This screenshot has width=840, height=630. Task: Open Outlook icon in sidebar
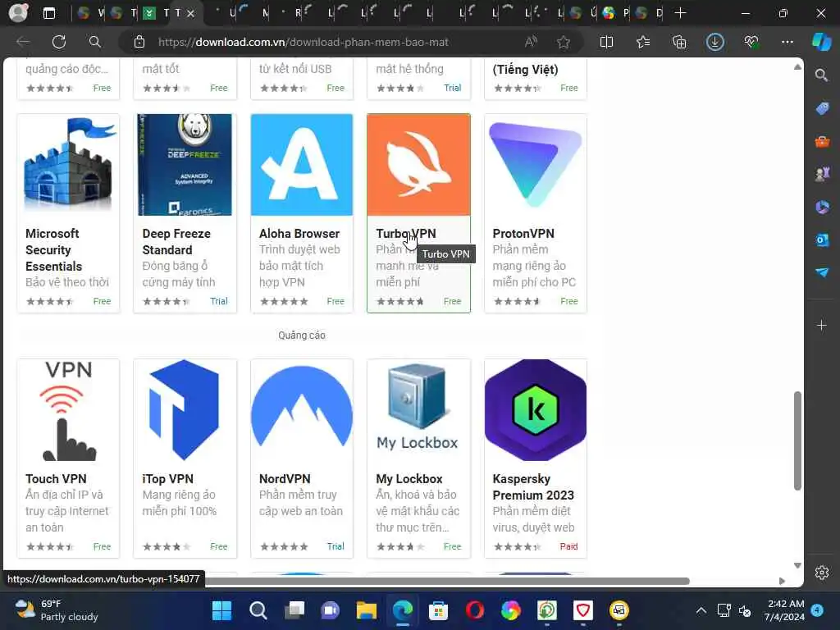click(x=822, y=240)
